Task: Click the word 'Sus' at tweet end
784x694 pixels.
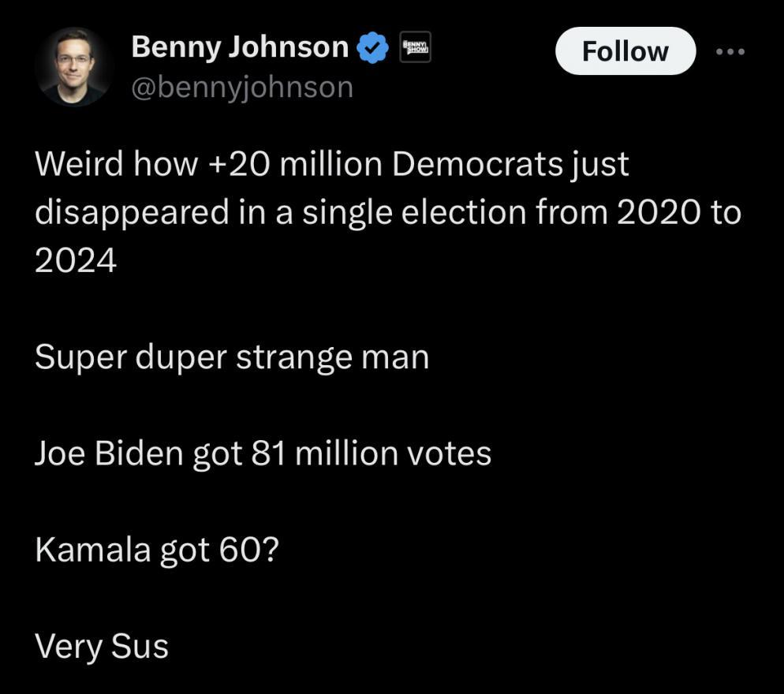Action: (x=140, y=647)
